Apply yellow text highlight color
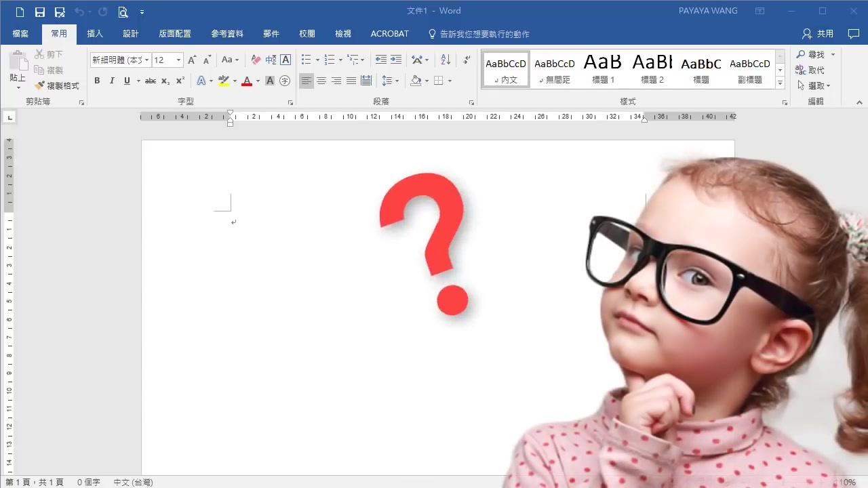The width and height of the screenshot is (868, 488). [x=223, y=81]
